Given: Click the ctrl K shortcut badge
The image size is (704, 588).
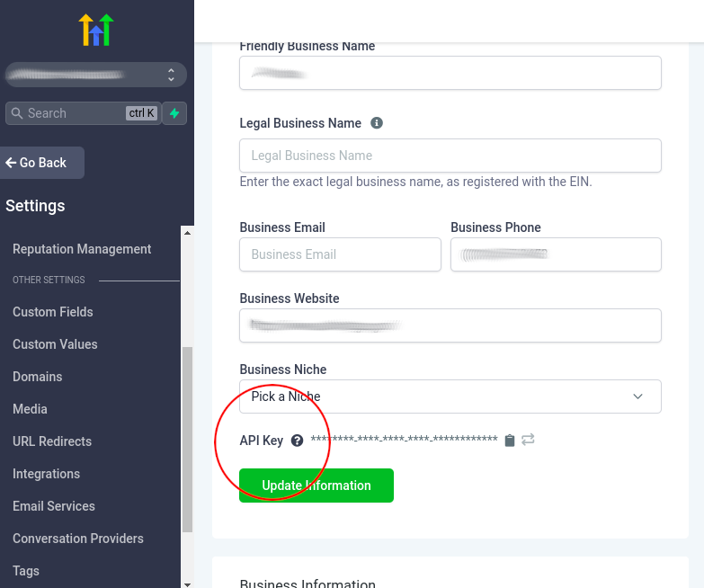Looking at the screenshot, I should [x=141, y=113].
